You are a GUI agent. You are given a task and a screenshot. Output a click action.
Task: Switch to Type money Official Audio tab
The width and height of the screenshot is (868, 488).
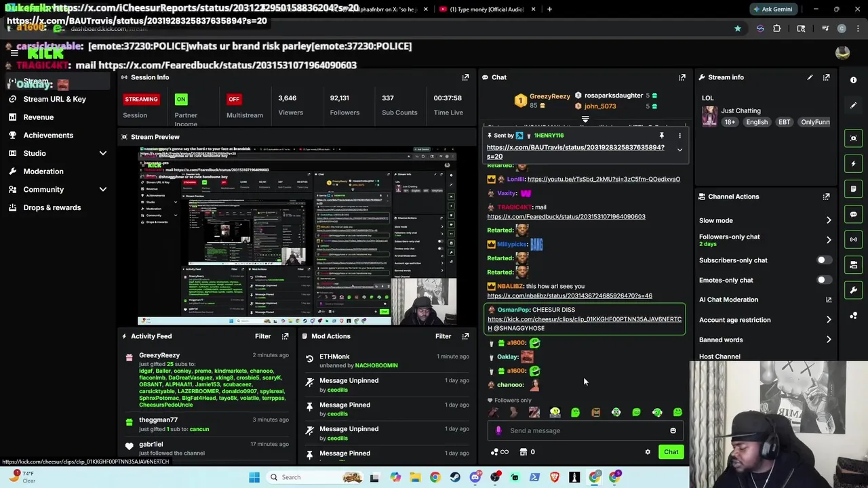(487, 9)
